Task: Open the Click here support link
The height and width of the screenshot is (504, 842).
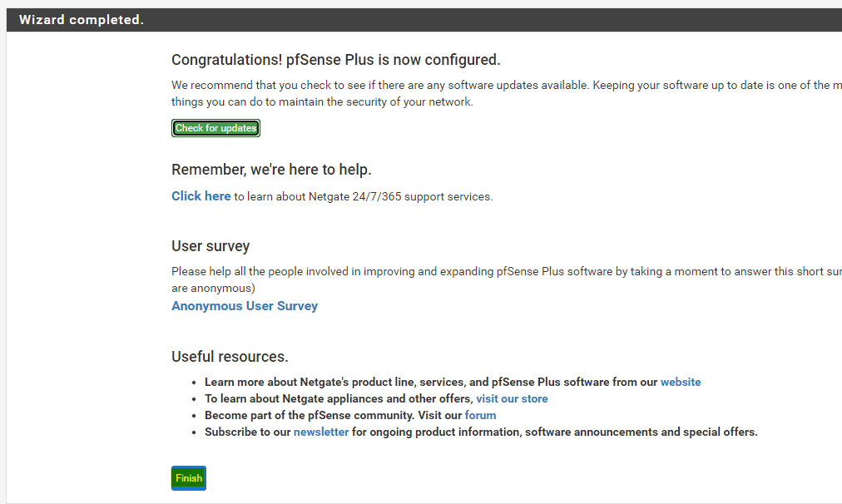Action: pyautogui.click(x=201, y=196)
